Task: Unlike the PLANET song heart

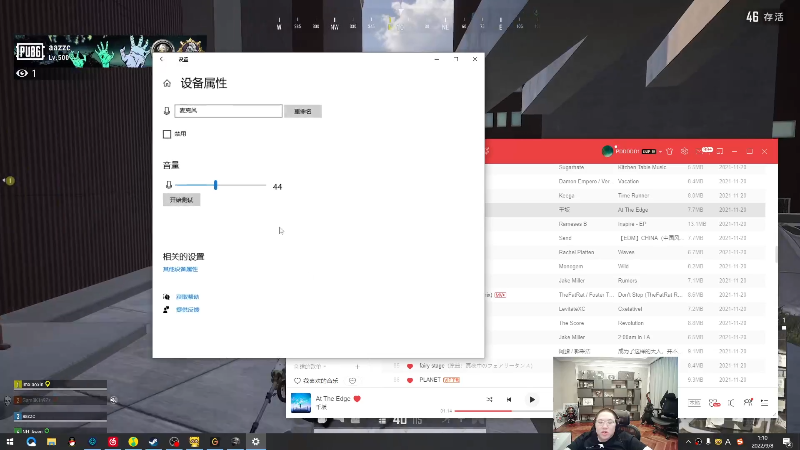Action: [x=410, y=380]
